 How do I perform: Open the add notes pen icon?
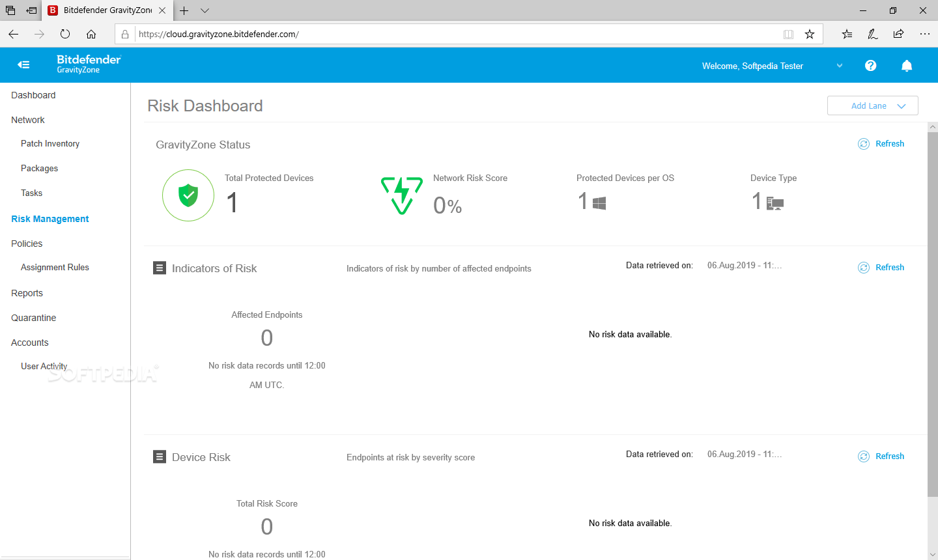pos(873,34)
